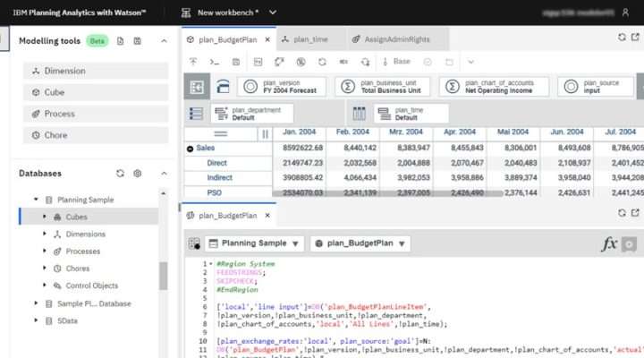Select the Jan. 2004 column header
Image resolution: width=644 pixels, height=358 pixels.
299,132
